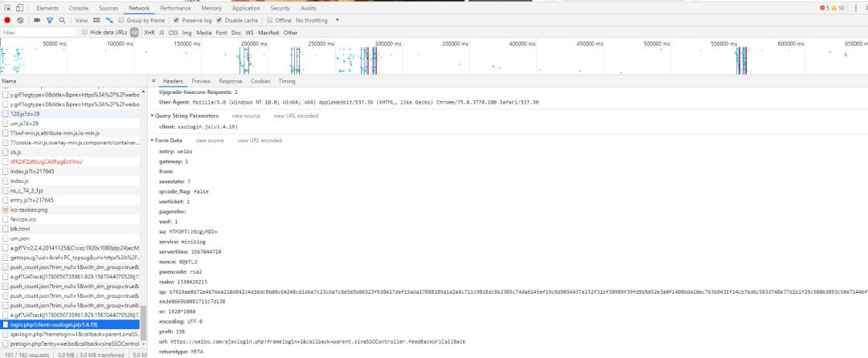Image resolution: width=868 pixels, height=358 pixels.
Task: Open the Application tab
Action: pyautogui.click(x=247, y=8)
